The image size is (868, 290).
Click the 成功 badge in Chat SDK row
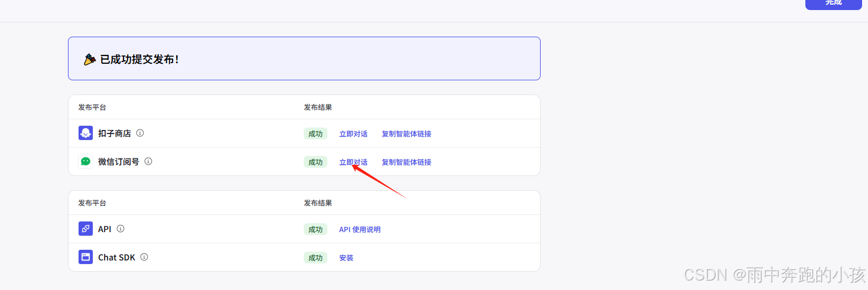click(x=316, y=258)
